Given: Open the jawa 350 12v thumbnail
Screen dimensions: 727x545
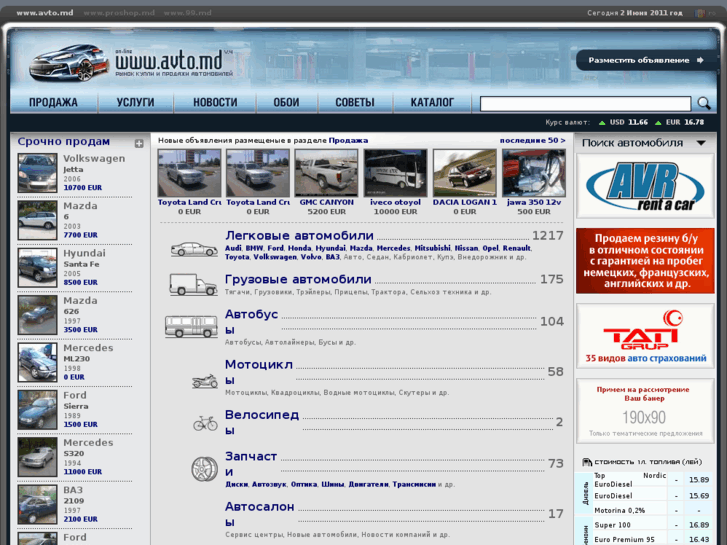Looking at the screenshot, I should click(534, 173).
